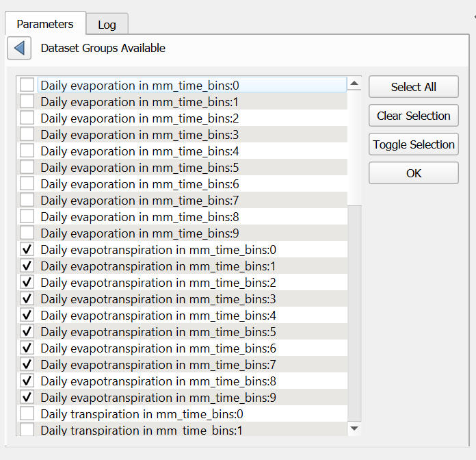This screenshot has height=460, width=476.
Task: Click the back arrow icon
Action: (19, 48)
